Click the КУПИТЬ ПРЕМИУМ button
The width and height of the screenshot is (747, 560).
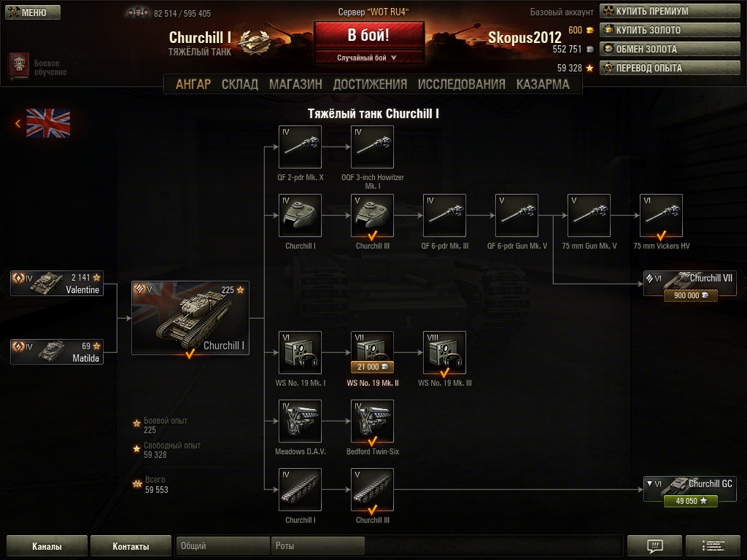pos(670,11)
